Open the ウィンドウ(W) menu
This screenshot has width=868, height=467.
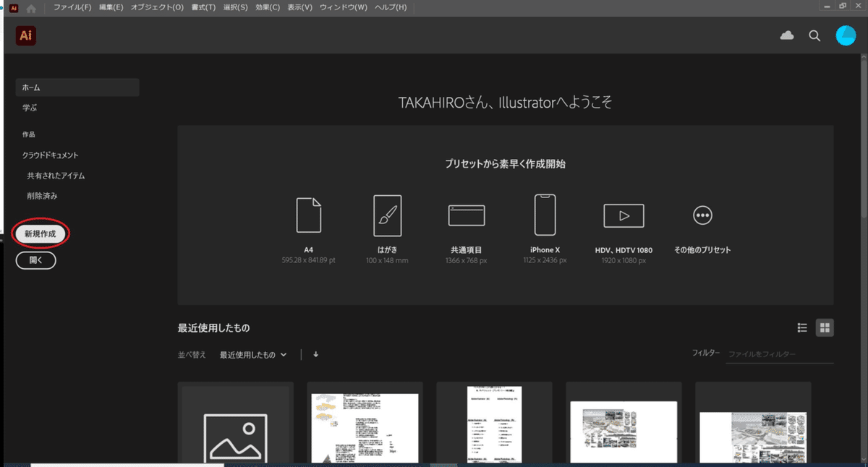pos(343,7)
